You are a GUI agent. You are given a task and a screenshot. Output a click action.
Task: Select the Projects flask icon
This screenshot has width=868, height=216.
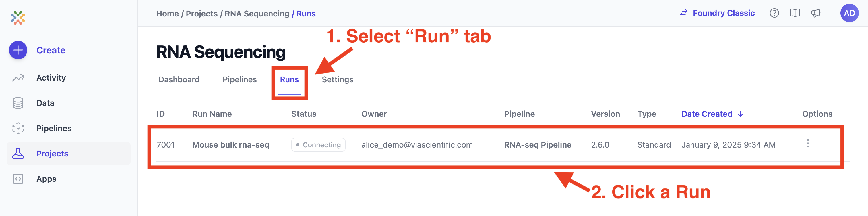(18, 154)
